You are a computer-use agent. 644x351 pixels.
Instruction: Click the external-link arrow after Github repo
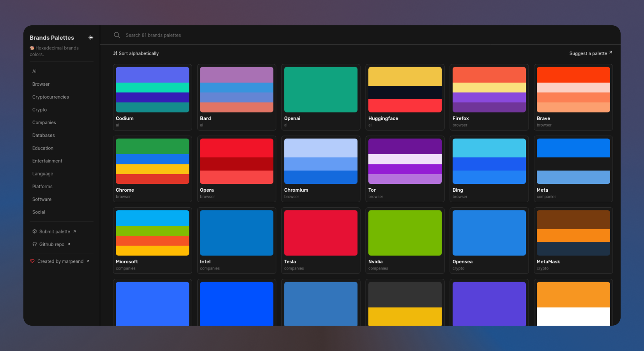[x=68, y=244]
